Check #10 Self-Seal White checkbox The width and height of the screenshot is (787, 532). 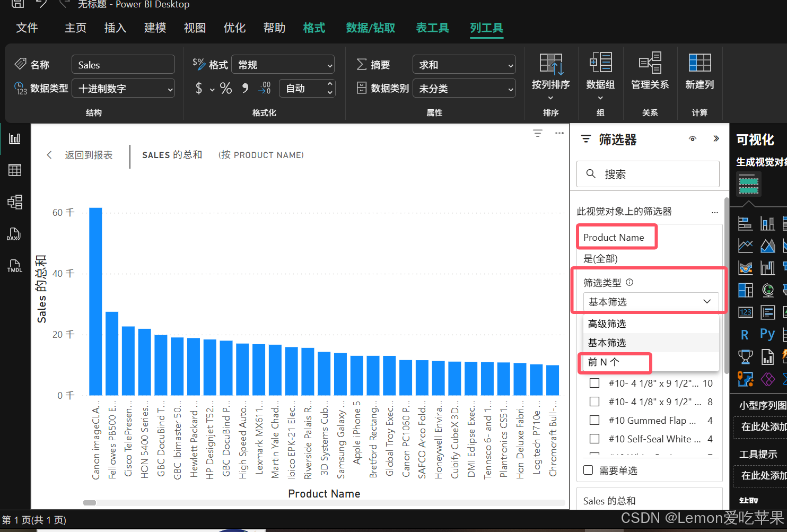pos(594,439)
